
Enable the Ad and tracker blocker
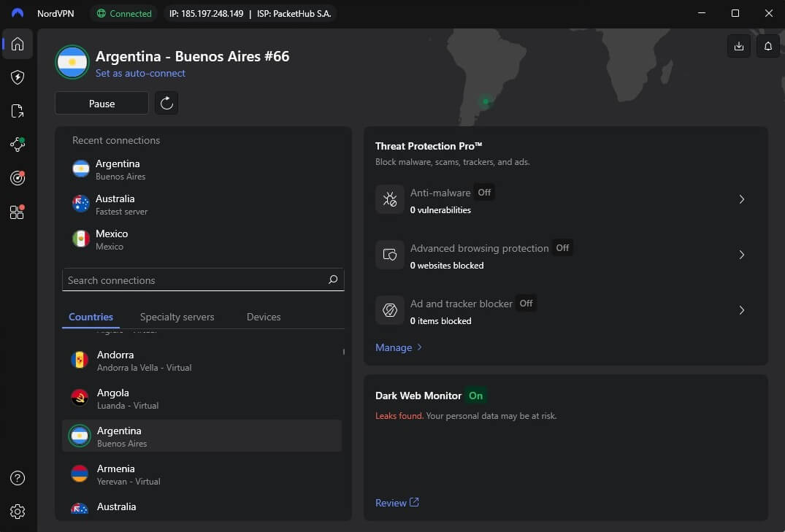coord(526,303)
